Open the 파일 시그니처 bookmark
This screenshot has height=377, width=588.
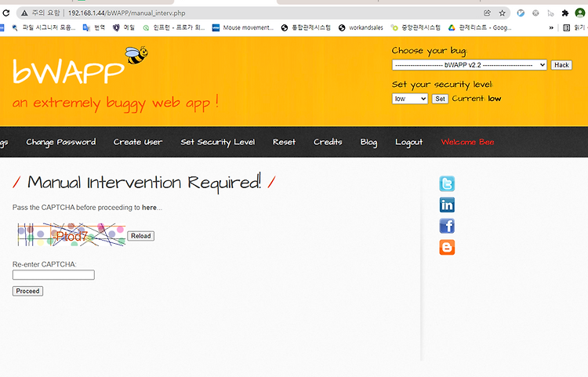43,27
